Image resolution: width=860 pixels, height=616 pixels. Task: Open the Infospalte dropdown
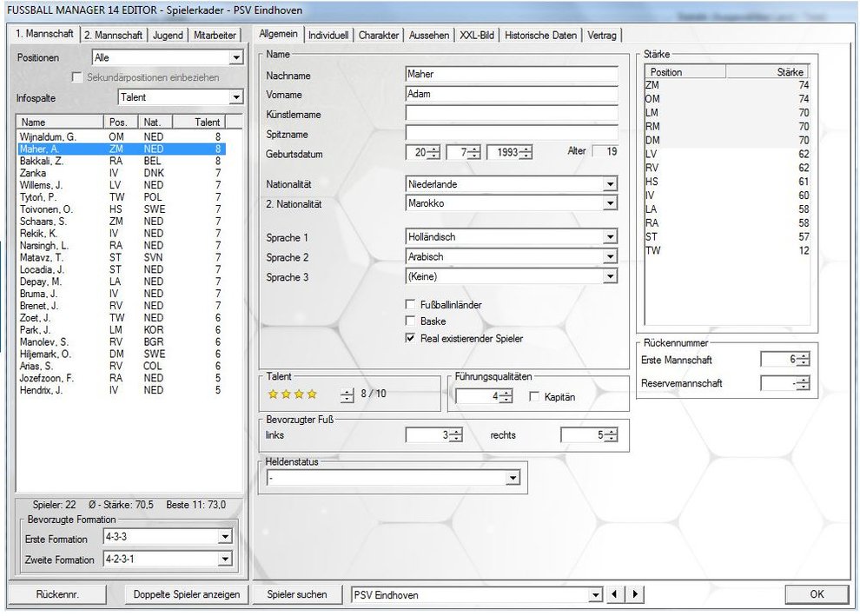[236, 97]
